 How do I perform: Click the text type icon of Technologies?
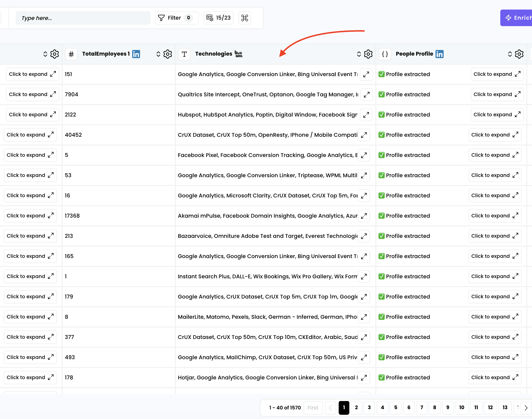(184, 54)
